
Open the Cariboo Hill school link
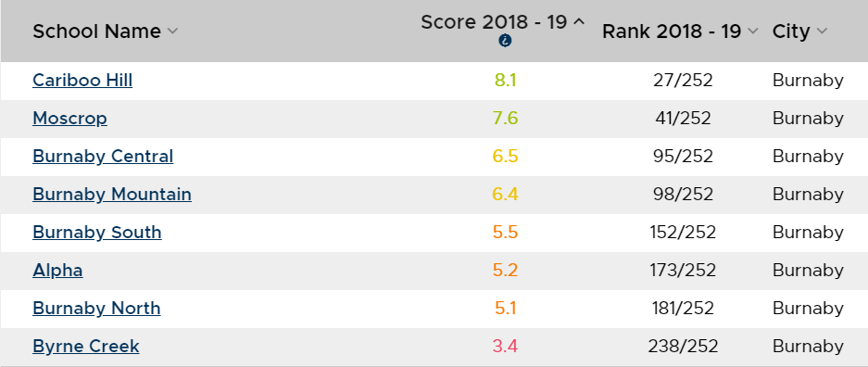point(82,81)
